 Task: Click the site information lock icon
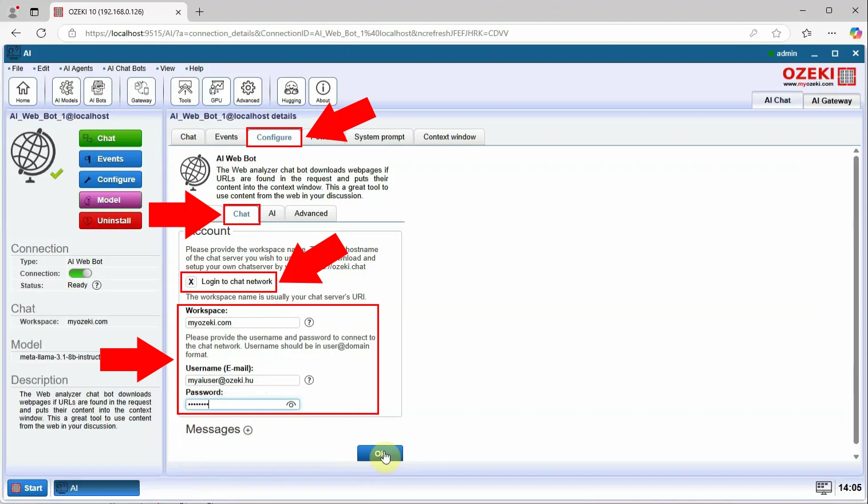pos(72,33)
